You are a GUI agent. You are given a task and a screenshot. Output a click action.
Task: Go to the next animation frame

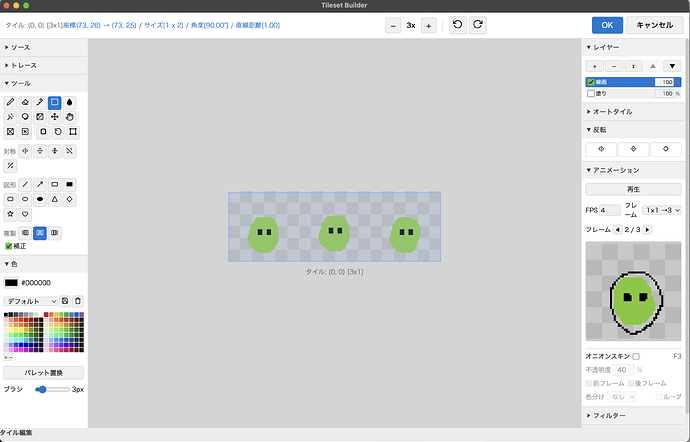click(x=647, y=230)
